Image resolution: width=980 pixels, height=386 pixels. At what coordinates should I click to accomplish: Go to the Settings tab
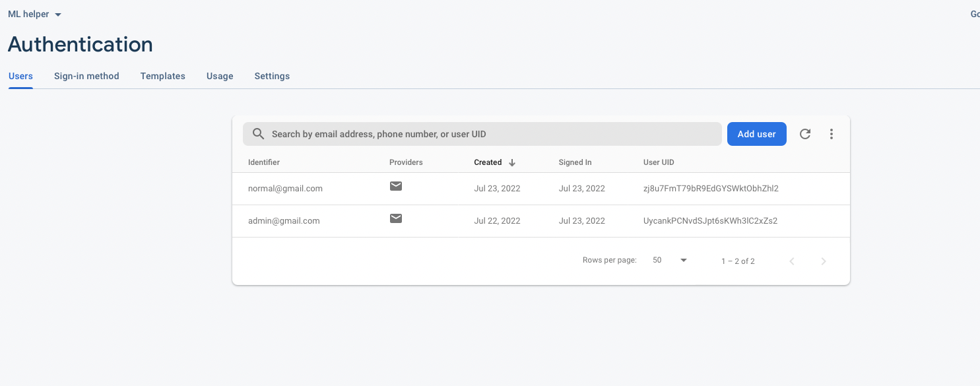tap(272, 76)
